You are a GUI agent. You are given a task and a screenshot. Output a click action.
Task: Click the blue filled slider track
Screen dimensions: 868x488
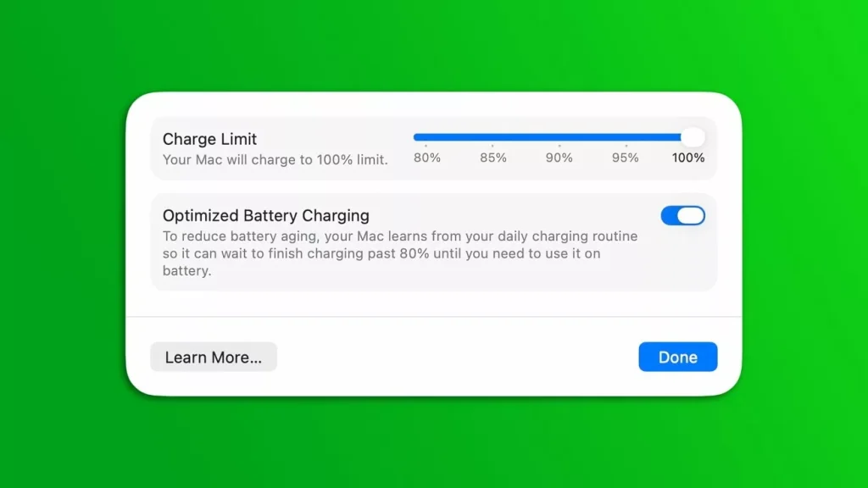pos(547,137)
